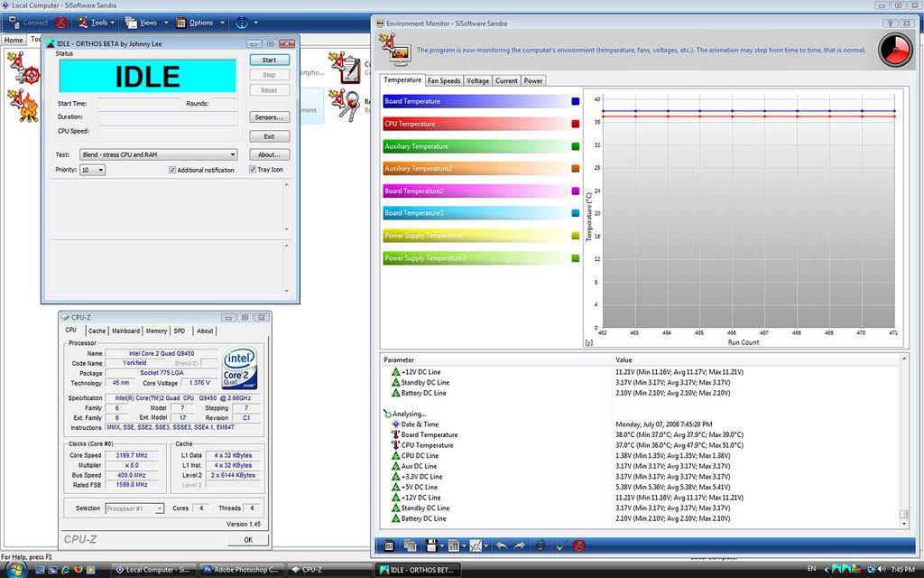924x578 pixels.
Task: Switch to the Fan Speeds tab
Action: pyautogui.click(x=444, y=80)
